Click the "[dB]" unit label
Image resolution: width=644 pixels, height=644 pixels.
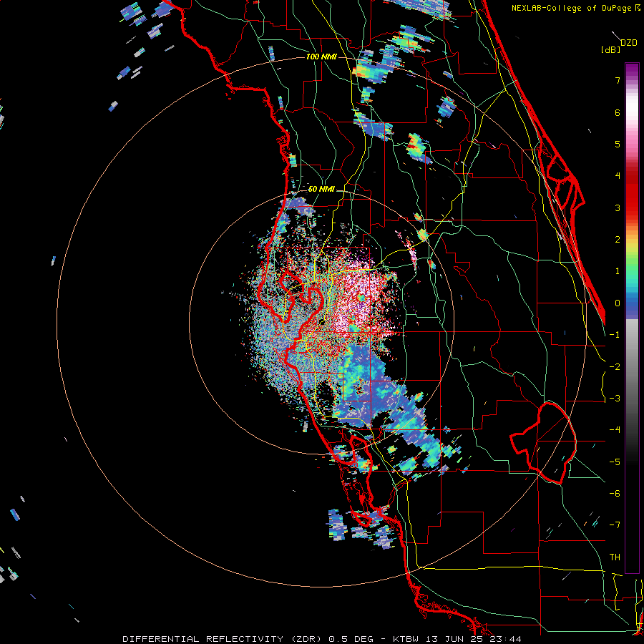click(x=611, y=49)
